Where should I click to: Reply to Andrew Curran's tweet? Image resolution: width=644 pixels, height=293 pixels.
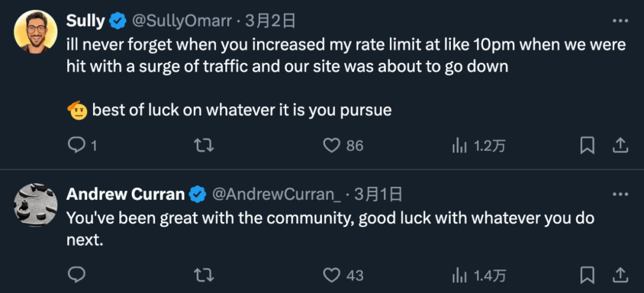click(x=76, y=275)
